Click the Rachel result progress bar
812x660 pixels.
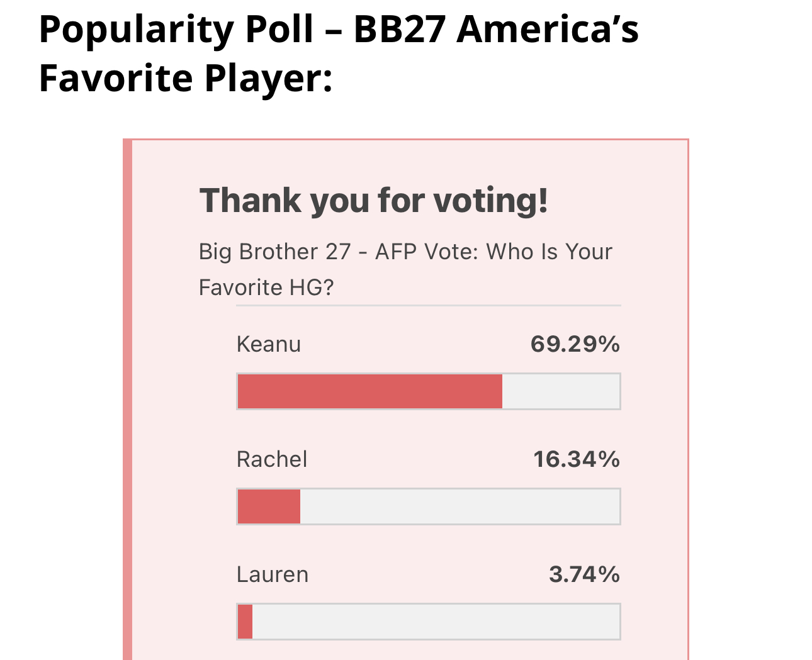[429, 506]
